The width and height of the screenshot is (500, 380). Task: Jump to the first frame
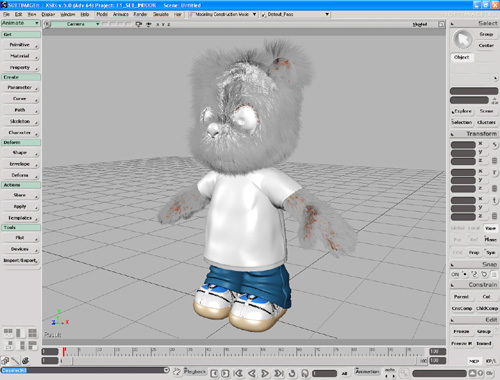pyautogui.click(x=238, y=373)
